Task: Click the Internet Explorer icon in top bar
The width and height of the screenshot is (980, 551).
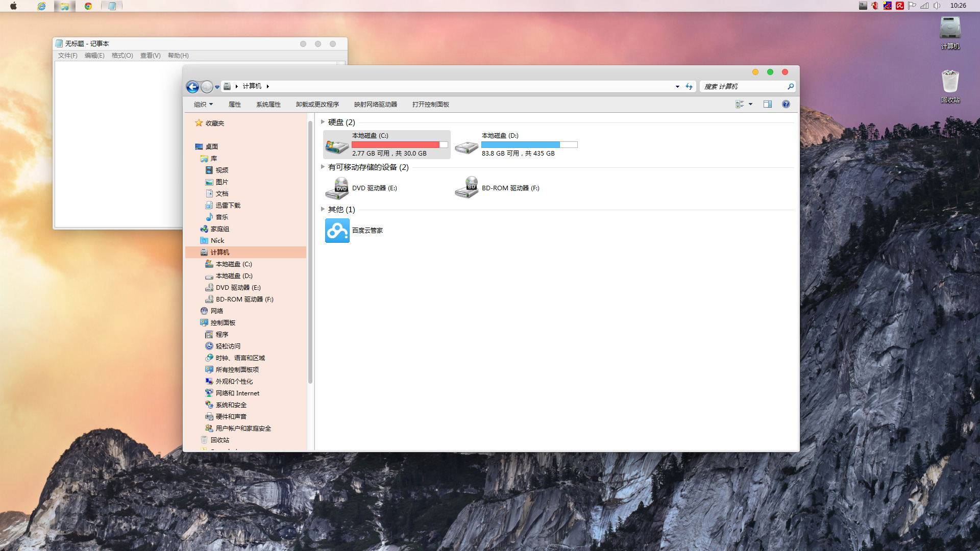Action: [x=41, y=6]
